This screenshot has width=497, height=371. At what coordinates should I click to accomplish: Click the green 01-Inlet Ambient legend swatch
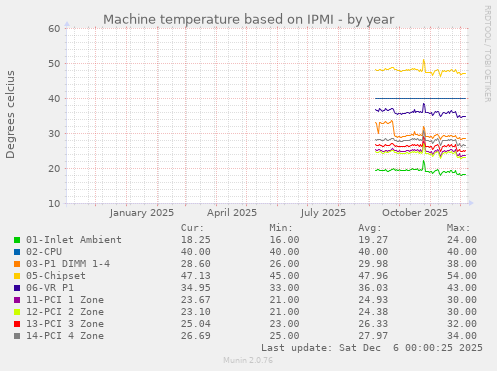[x=17, y=240]
